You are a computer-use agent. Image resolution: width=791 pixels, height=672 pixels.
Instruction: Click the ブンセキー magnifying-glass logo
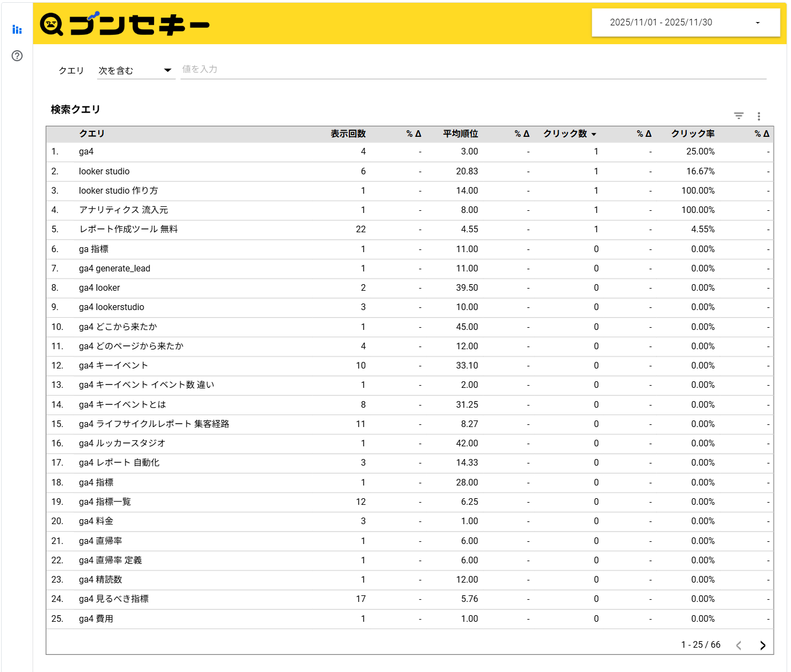point(52,24)
